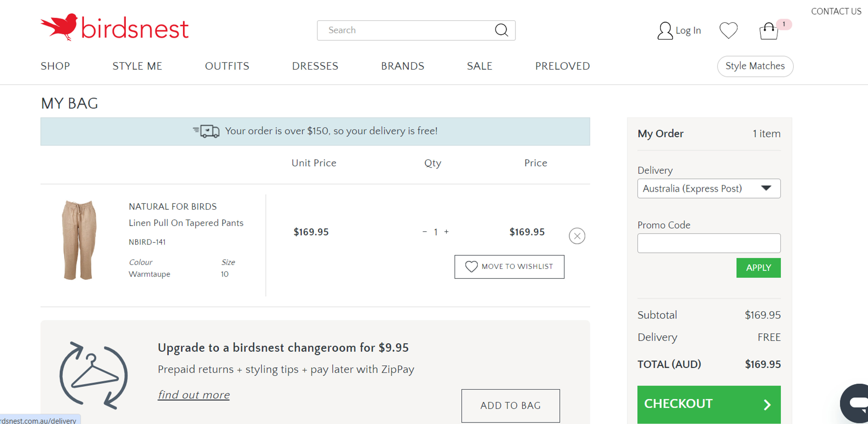Click the CONTACT US link
Screen dimensions: 868x424
pos(836,12)
